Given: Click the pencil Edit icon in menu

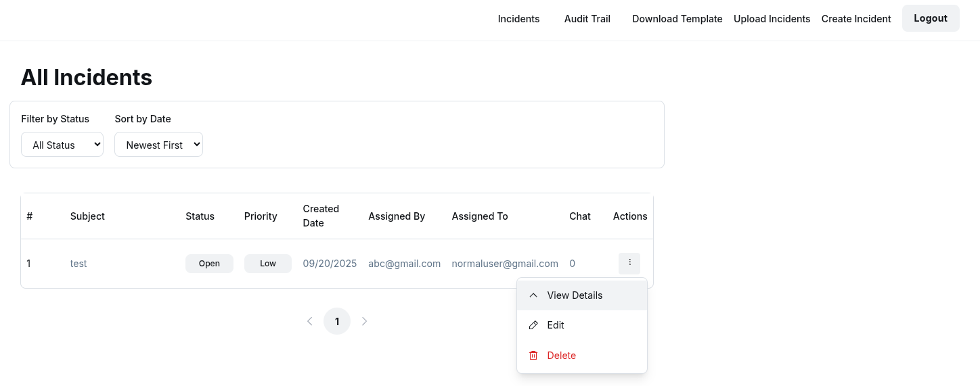Looking at the screenshot, I should point(533,325).
